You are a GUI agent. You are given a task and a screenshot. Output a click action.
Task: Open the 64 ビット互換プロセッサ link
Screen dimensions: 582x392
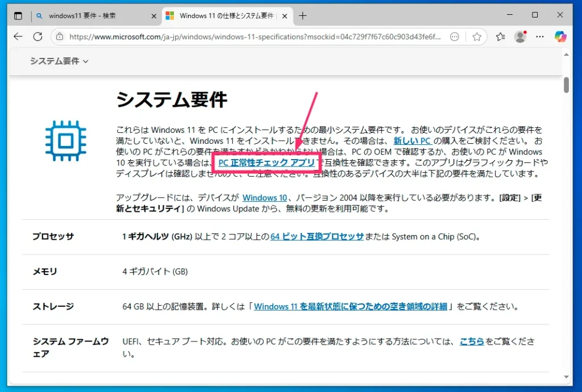317,236
